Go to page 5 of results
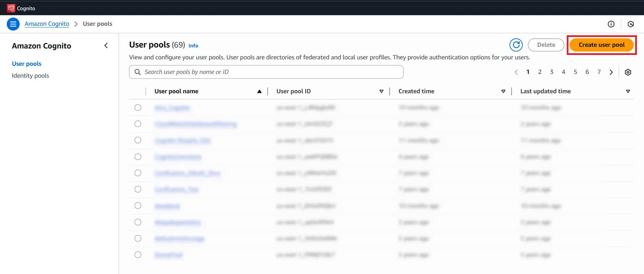 pyautogui.click(x=575, y=72)
